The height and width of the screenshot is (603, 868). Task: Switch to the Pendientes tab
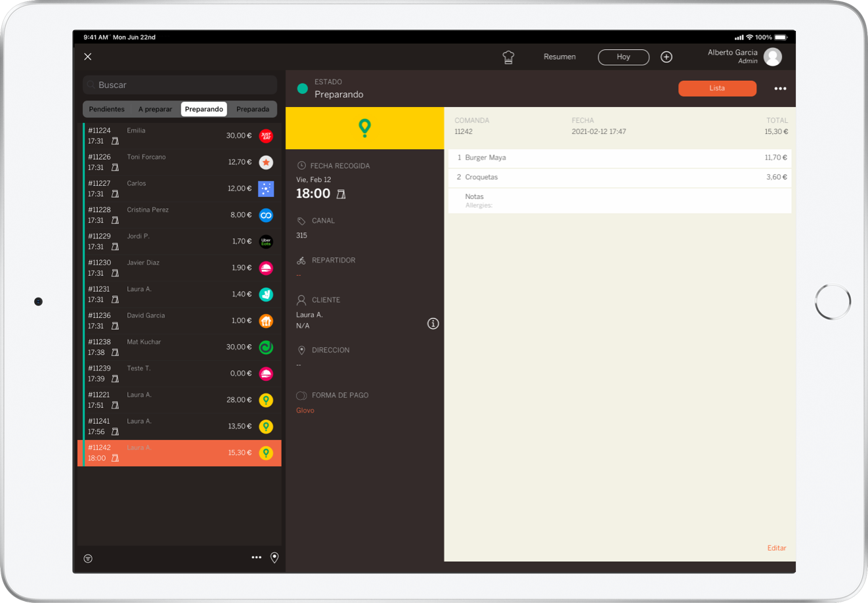tap(107, 109)
